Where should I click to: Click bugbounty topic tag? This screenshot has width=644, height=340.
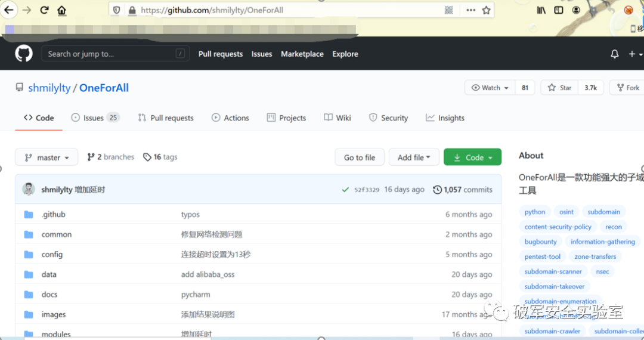[x=540, y=242]
